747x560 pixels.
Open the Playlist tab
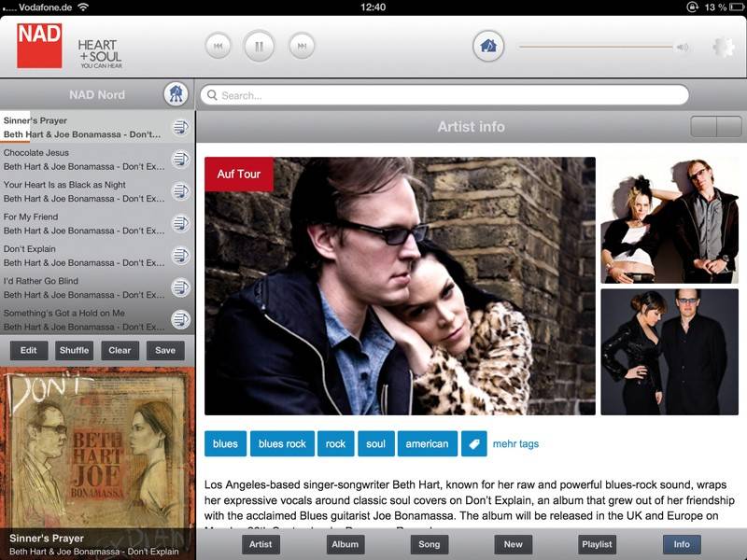pos(597,544)
